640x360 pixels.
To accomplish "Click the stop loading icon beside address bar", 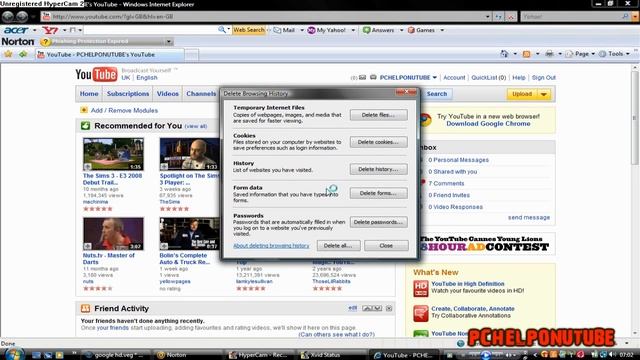I will (x=511, y=17).
